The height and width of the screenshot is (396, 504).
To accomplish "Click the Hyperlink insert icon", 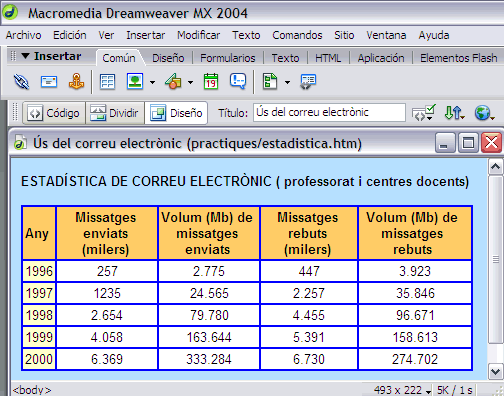I will (x=21, y=82).
